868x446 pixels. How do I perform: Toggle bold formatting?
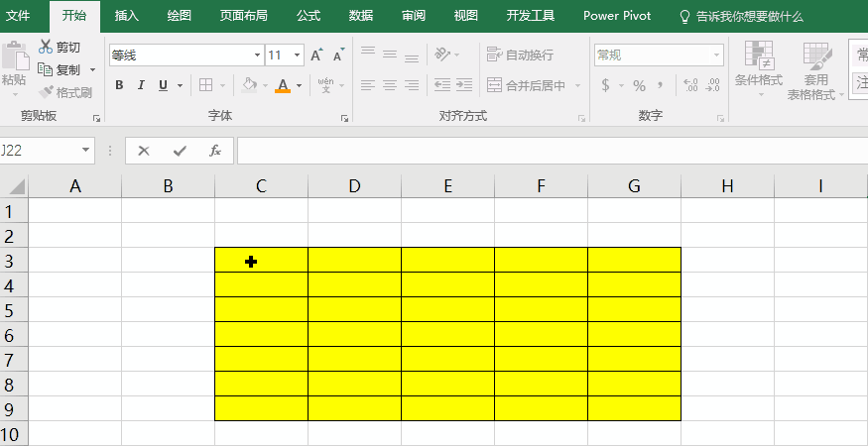[119, 85]
